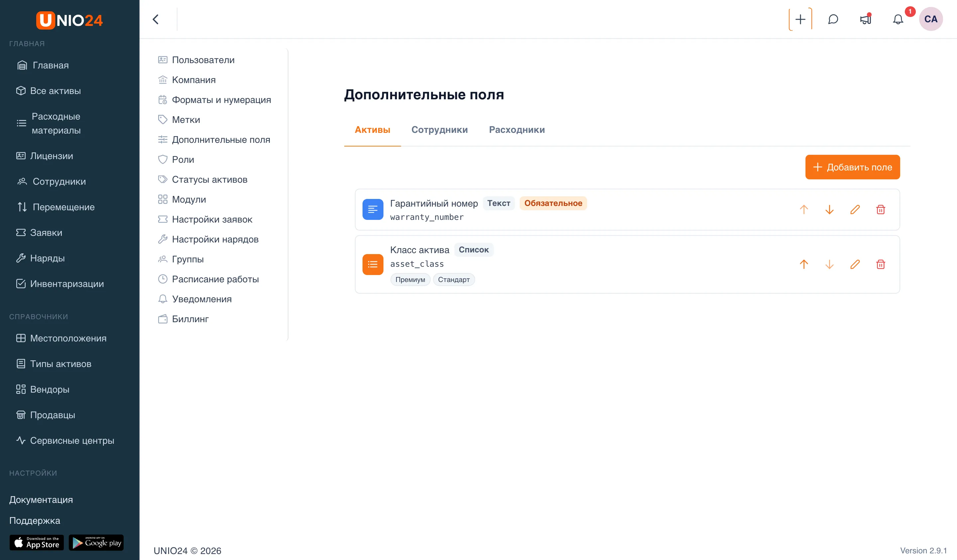This screenshot has height=560, width=957.
Task: Switch to the Расходники tab
Action: click(x=516, y=130)
